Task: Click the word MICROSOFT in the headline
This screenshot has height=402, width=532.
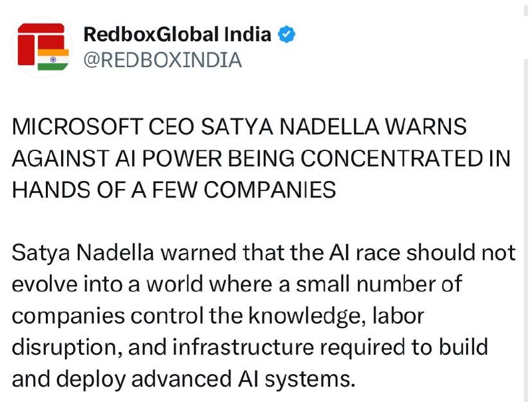Action: coord(77,126)
